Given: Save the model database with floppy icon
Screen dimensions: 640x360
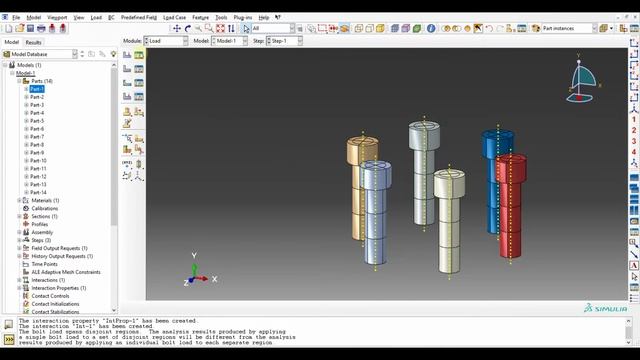Looking at the screenshot, I should pyautogui.click(x=30, y=28).
